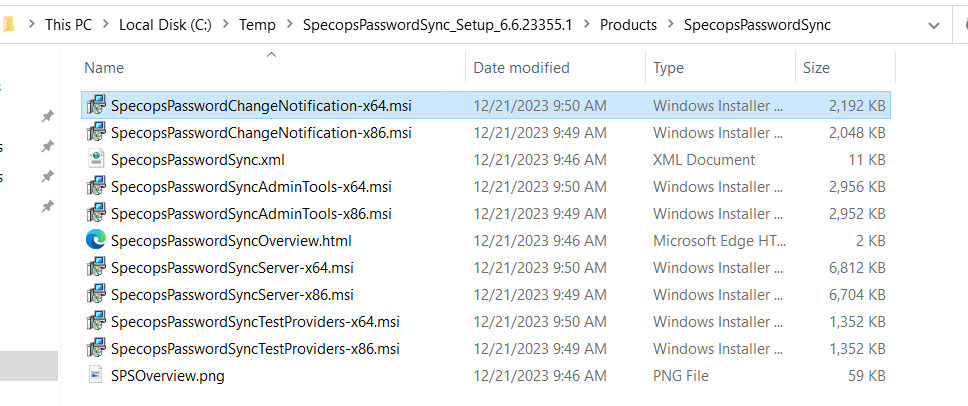968x406 pixels.
Task: Open address bar history dropdown arrow
Action: click(934, 25)
